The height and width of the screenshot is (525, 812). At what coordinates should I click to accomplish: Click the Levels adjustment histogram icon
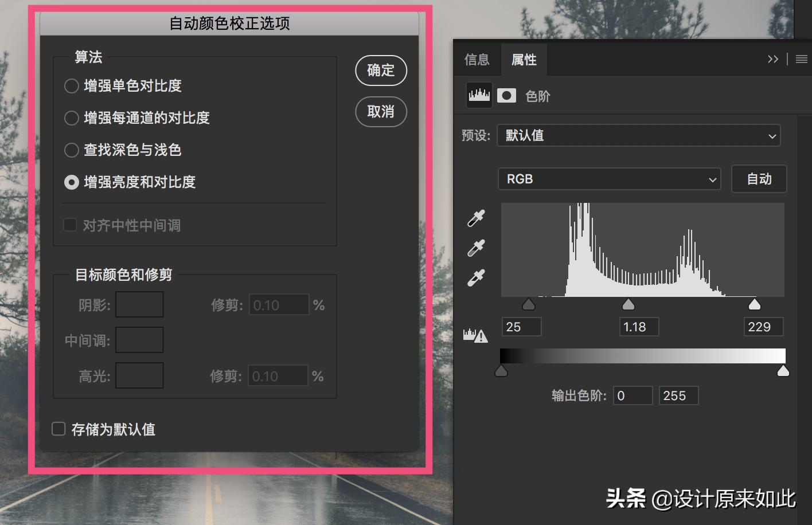pyautogui.click(x=478, y=95)
